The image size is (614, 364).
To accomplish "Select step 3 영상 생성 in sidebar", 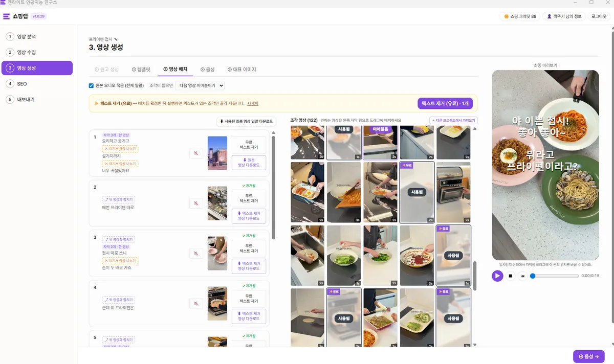I will 37,68.
